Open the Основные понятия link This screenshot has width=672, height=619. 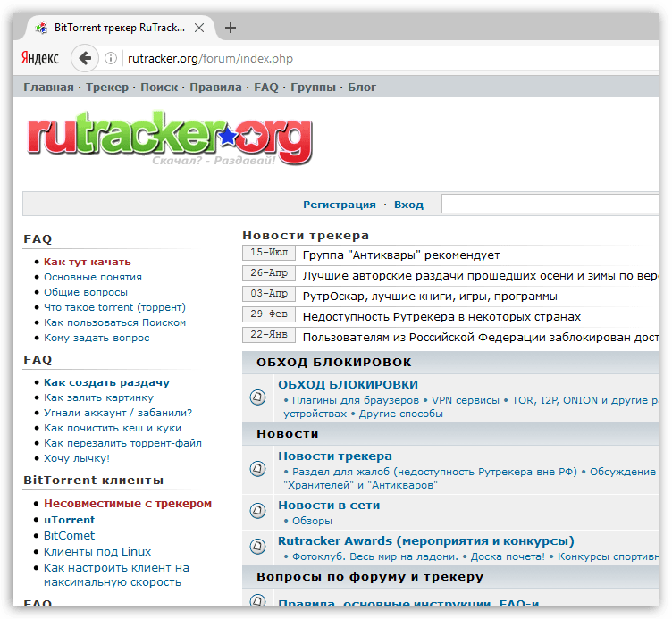coord(93,277)
